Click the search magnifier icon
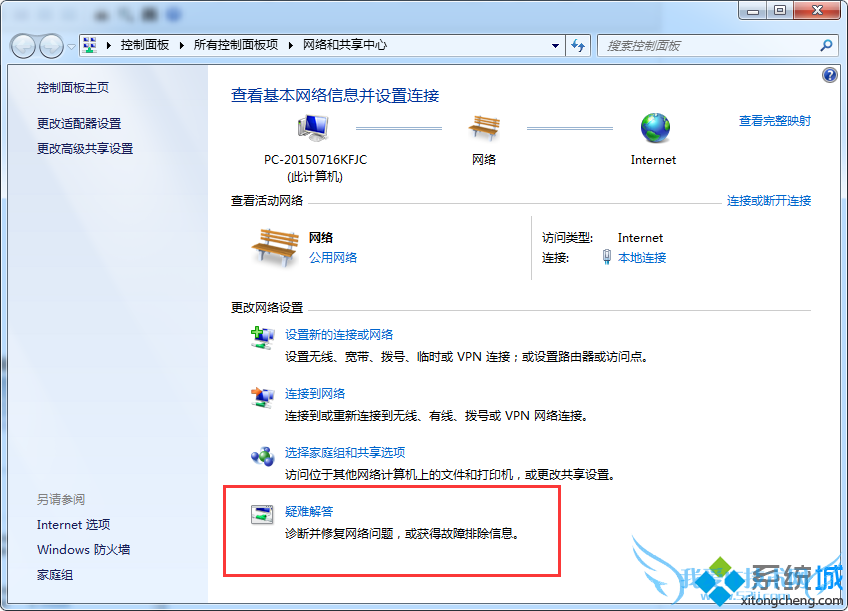Image resolution: width=848 pixels, height=611 pixels. (x=826, y=46)
